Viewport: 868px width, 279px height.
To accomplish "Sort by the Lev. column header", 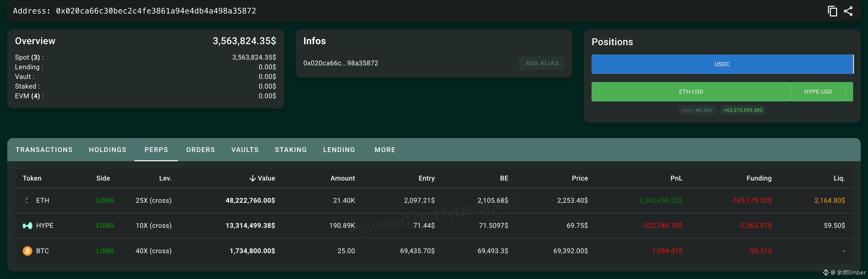I will point(165,178).
